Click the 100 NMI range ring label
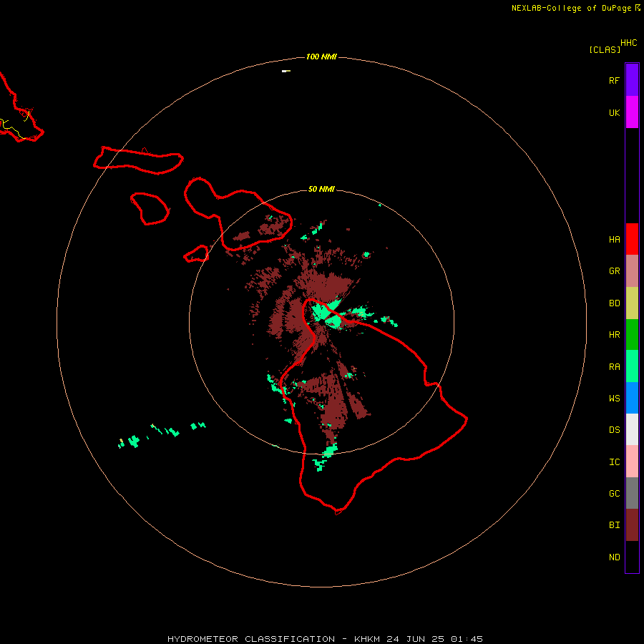644x644 pixels. (321, 57)
